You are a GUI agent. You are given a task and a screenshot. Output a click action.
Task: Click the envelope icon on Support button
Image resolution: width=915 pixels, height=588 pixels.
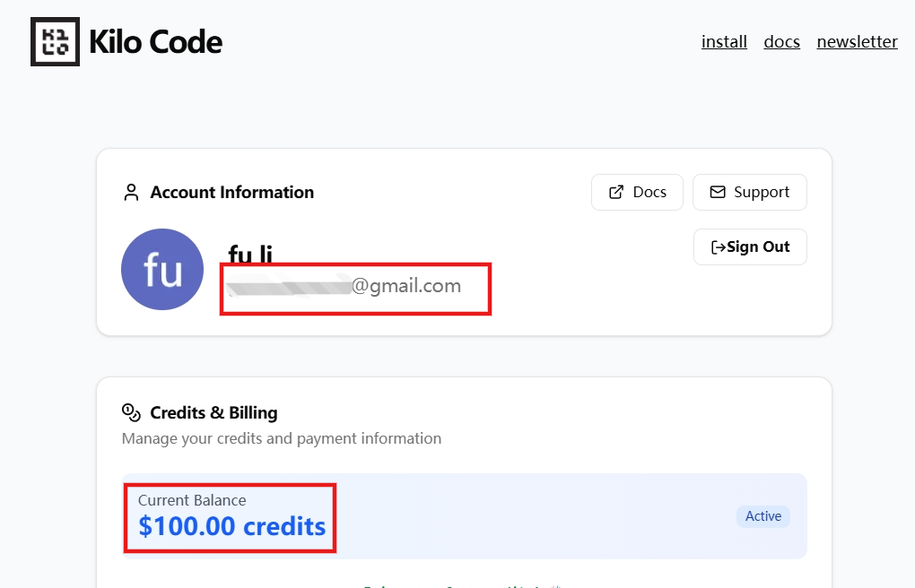(x=718, y=193)
